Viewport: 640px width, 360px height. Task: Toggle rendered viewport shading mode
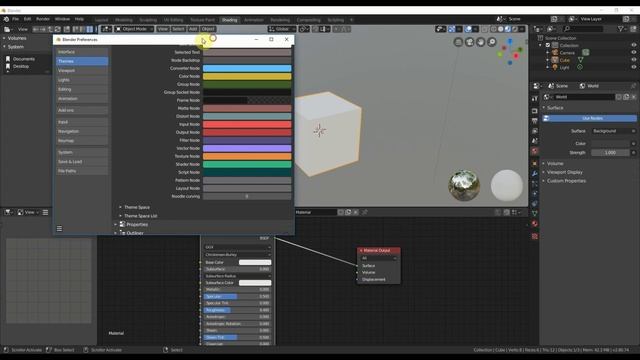pyautogui.click(x=515, y=29)
